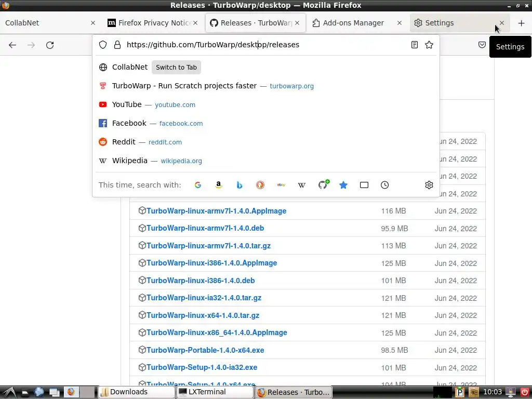Choose the Reddit suggestion
This screenshot has width=532, height=399.
265,142
